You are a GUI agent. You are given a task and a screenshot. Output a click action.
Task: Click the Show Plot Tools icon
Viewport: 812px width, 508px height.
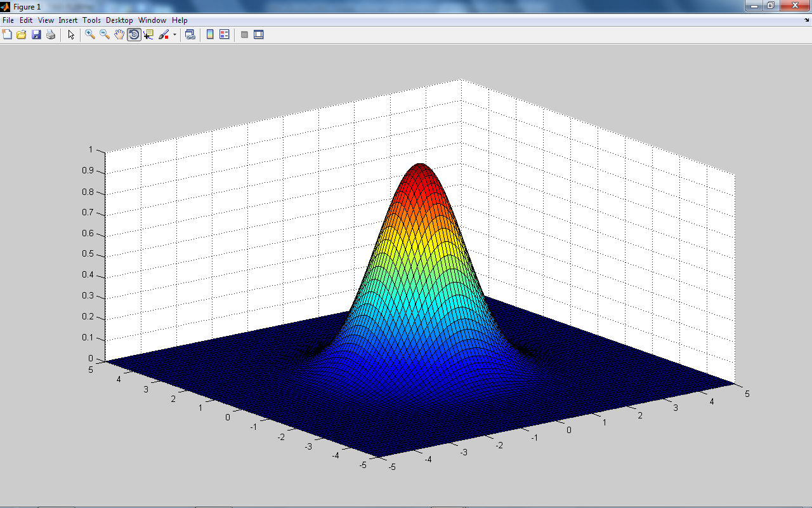pyautogui.click(x=259, y=34)
